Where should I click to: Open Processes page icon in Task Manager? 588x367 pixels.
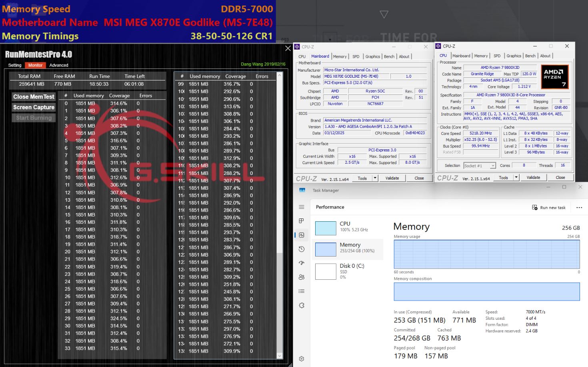(302, 221)
